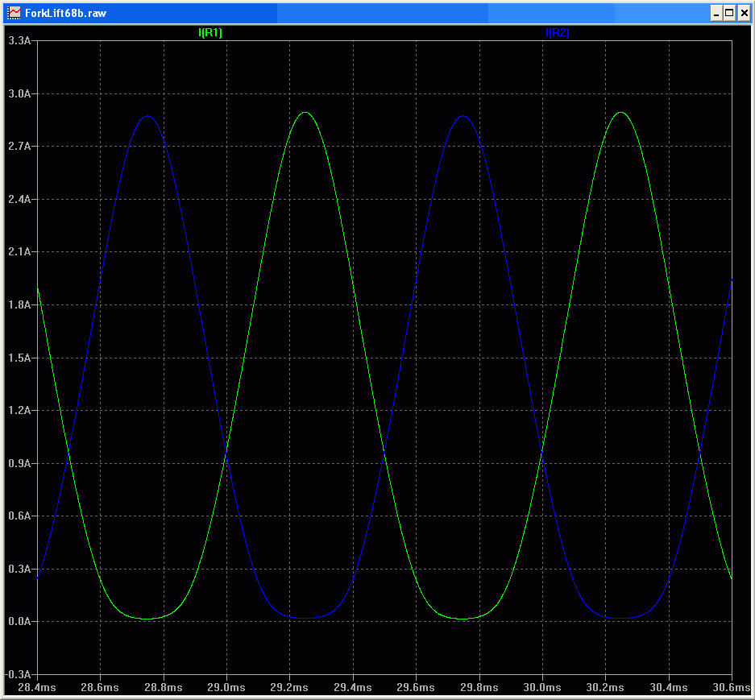Click the waveform window icon in title bar
This screenshot has width=755, height=700.
pos(14,13)
